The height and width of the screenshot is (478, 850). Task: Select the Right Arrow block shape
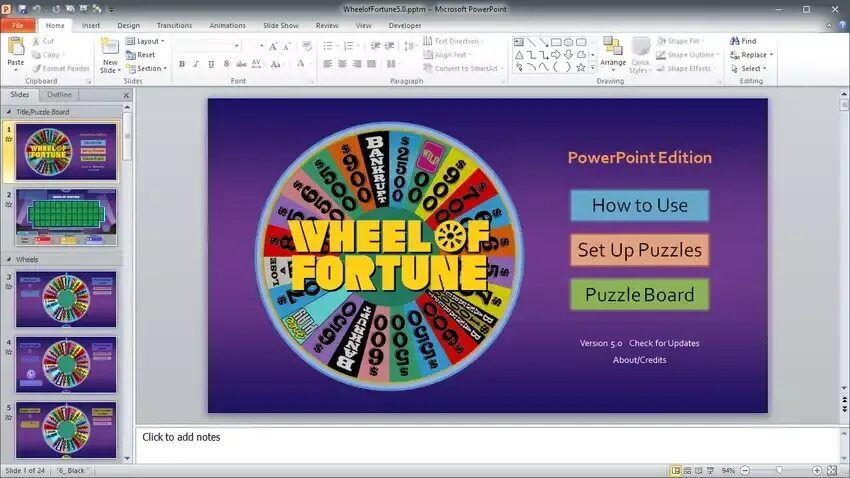click(x=556, y=55)
